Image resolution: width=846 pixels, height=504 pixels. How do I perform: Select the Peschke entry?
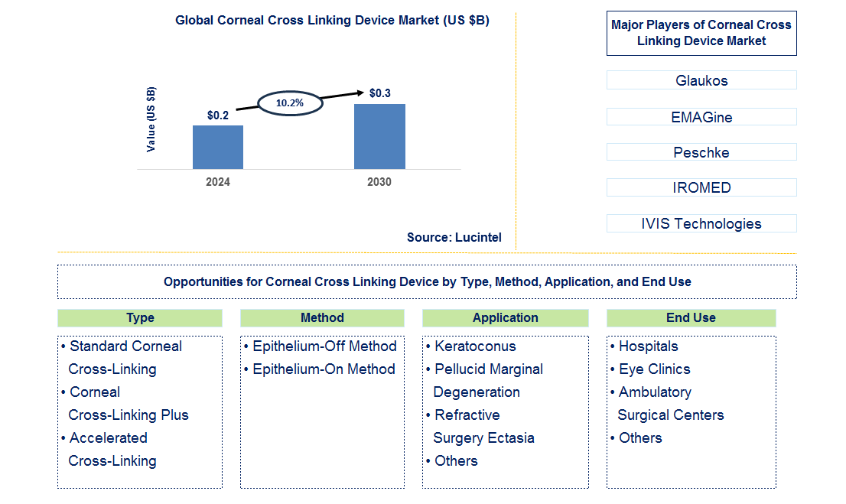[x=701, y=152]
